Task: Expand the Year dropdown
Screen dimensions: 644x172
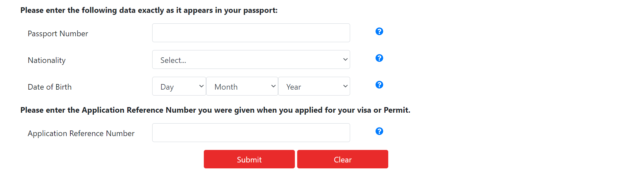Action: (x=314, y=86)
